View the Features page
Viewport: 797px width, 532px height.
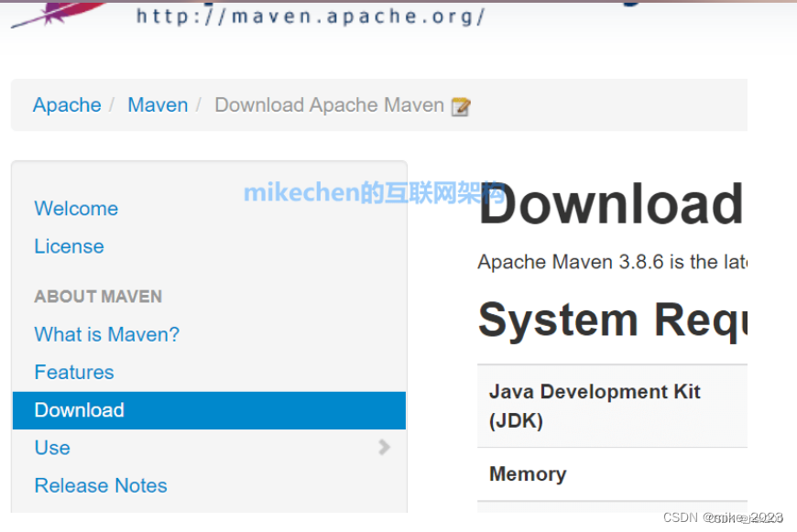click(73, 373)
